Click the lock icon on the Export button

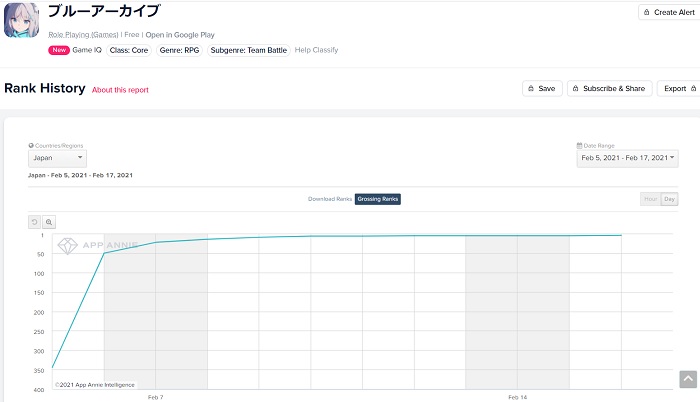point(693,88)
